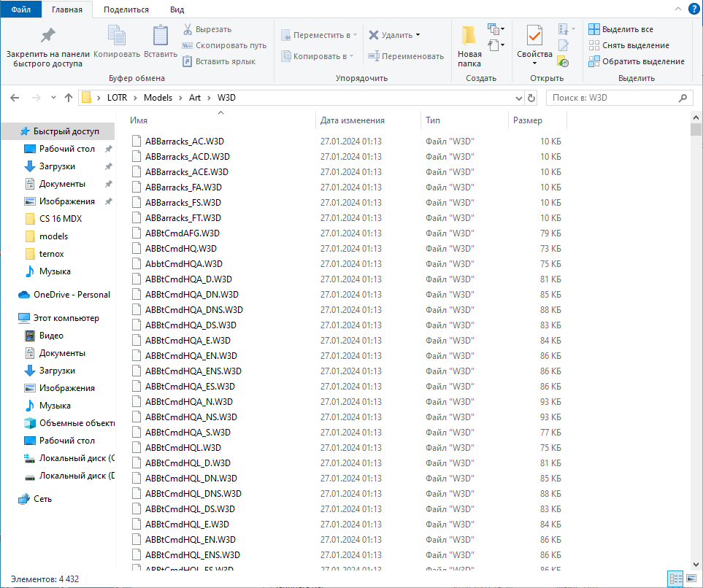Image resolution: width=703 pixels, height=588 pixels.
Task: Open recent locations dropdown chevron
Action: (53, 98)
